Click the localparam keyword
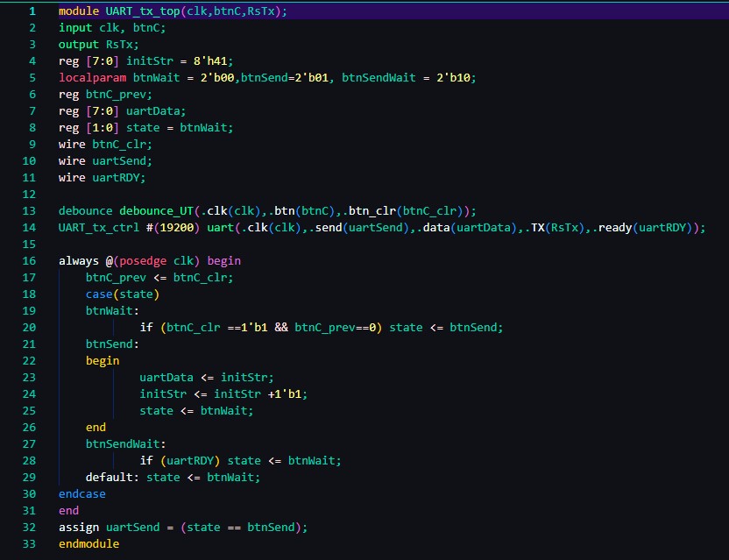 [92, 78]
